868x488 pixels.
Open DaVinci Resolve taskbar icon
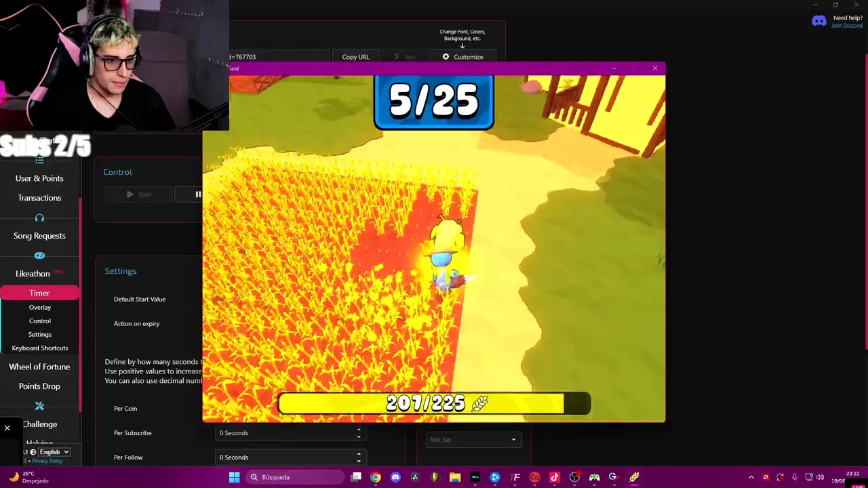point(416,477)
